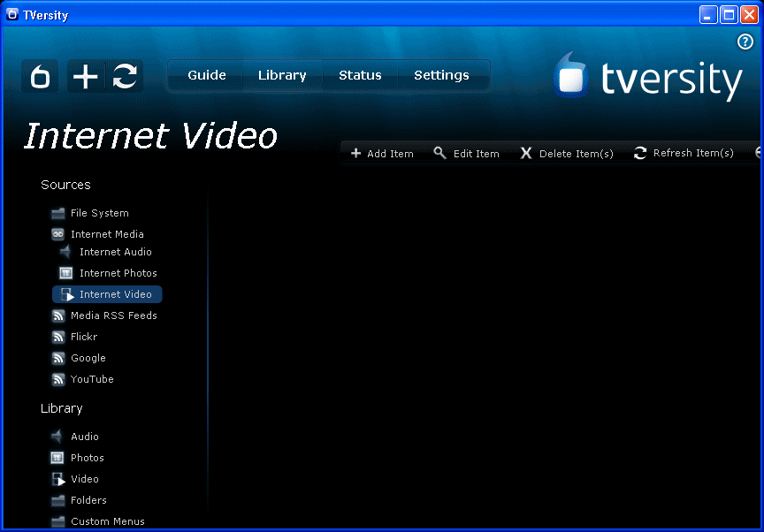
Task: Click the Edit Item button
Action: pos(466,153)
